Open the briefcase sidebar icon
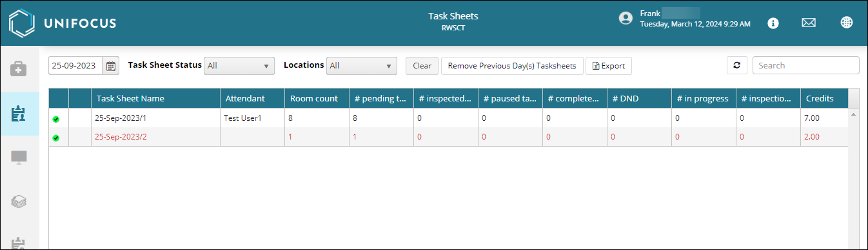The width and height of the screenshot is (868, 250). point(19,68)
